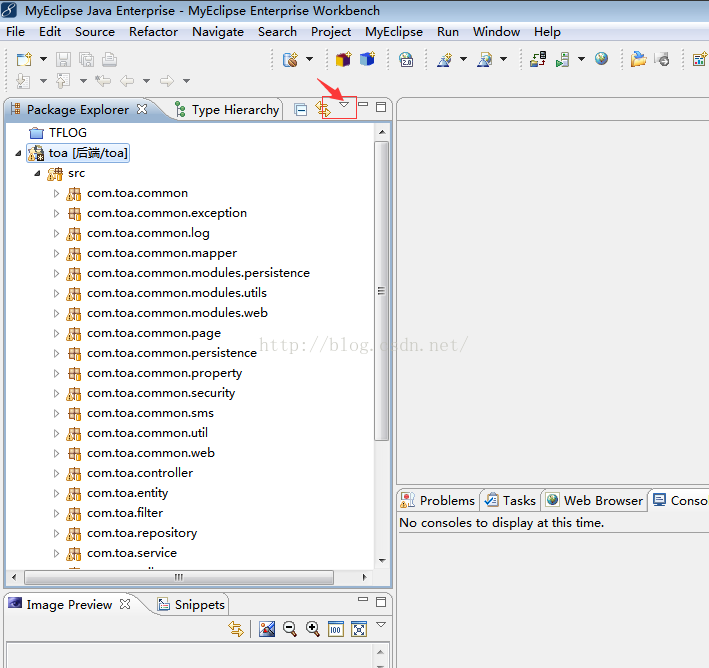The height and width of the screenshot is (668, 709).
Task: Expand the com.toa.controller package
Action: [56, 474]
